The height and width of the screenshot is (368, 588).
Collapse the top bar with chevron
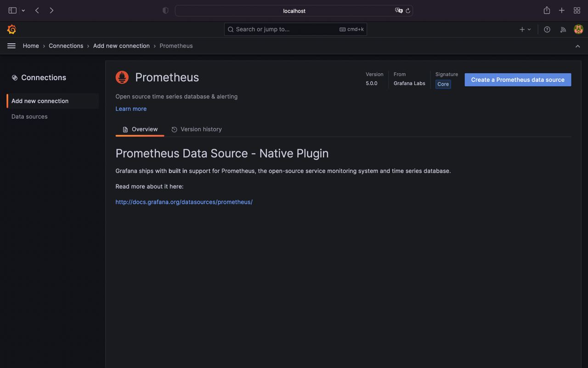[x=578, y=46]
